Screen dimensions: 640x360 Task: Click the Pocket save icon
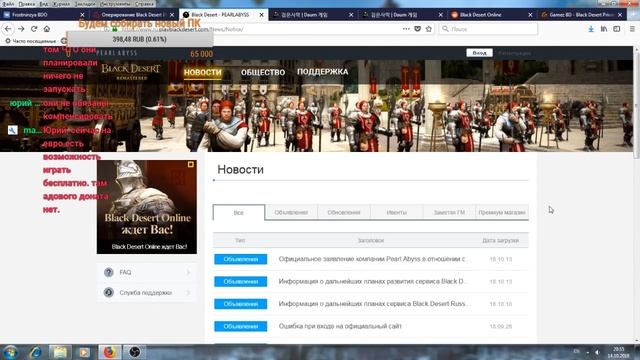point(418,29)
